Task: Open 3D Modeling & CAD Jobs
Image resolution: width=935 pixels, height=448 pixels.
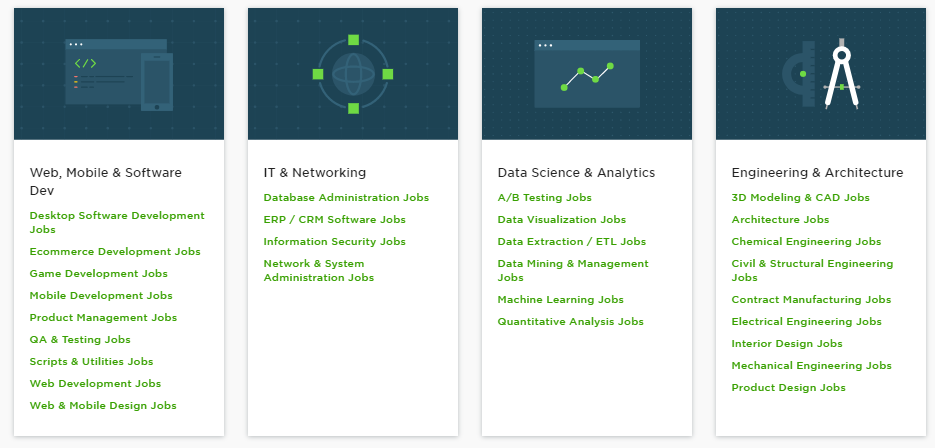Action: (801, 197)
